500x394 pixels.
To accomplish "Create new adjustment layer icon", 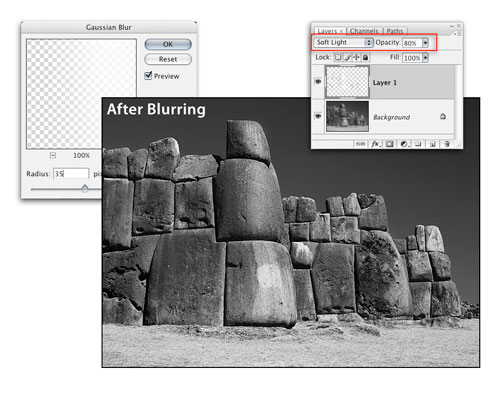I will 404,144.
